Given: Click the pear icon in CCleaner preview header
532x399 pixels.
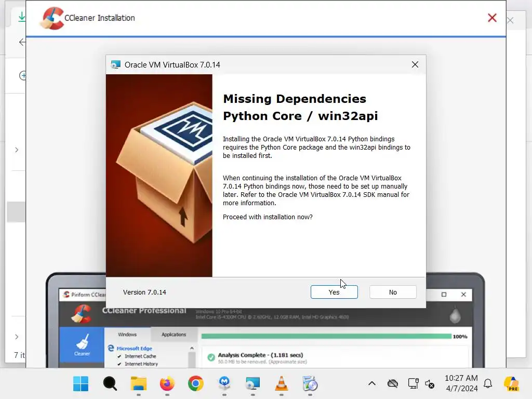Looking at the screenshot, I should pos(455,315).
